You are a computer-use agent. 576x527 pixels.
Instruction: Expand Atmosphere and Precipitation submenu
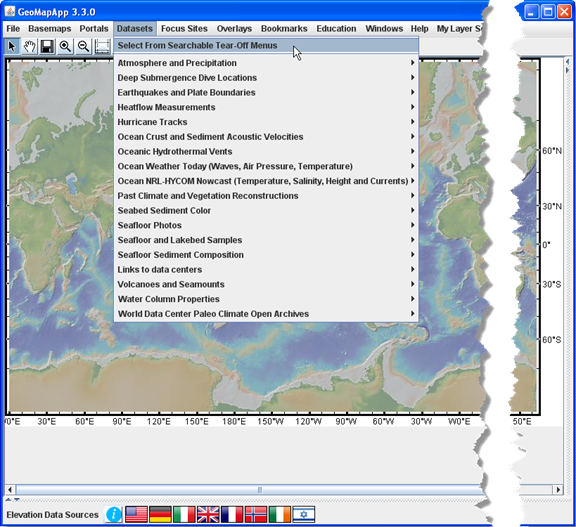point(266,63)
